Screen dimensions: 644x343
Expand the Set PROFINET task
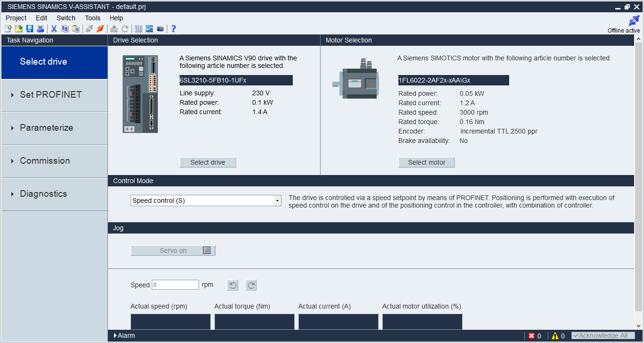pyautogui.click(x=50, y=95)
